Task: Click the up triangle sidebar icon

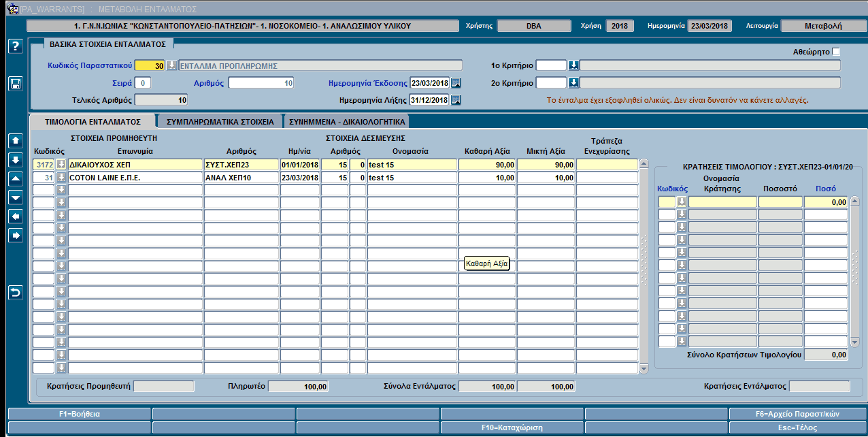Action: pyautogui.click(x=15, y=178)
